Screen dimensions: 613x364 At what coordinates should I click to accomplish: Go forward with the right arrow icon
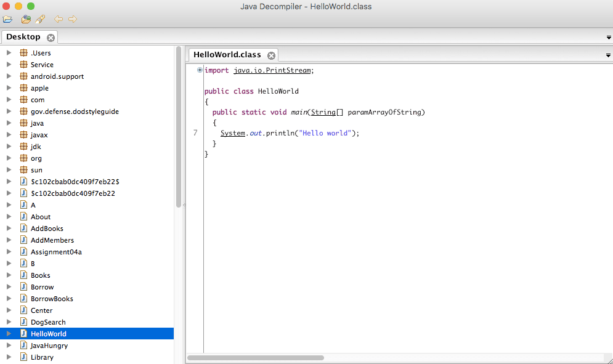click(x=73, y=19)
